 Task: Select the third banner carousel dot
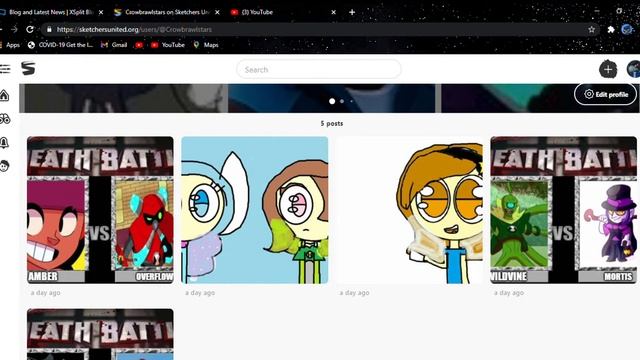click(351, 101)
